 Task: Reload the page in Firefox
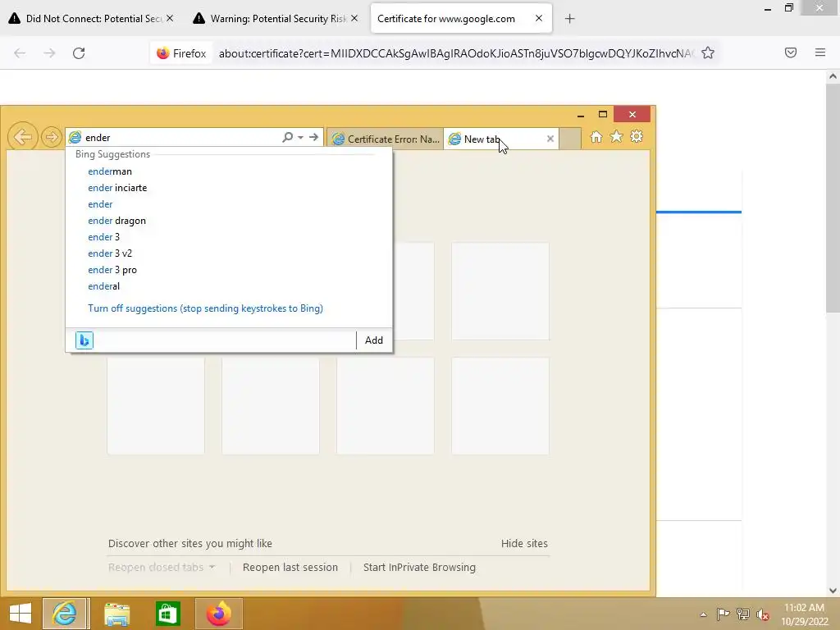click(79, 53)
